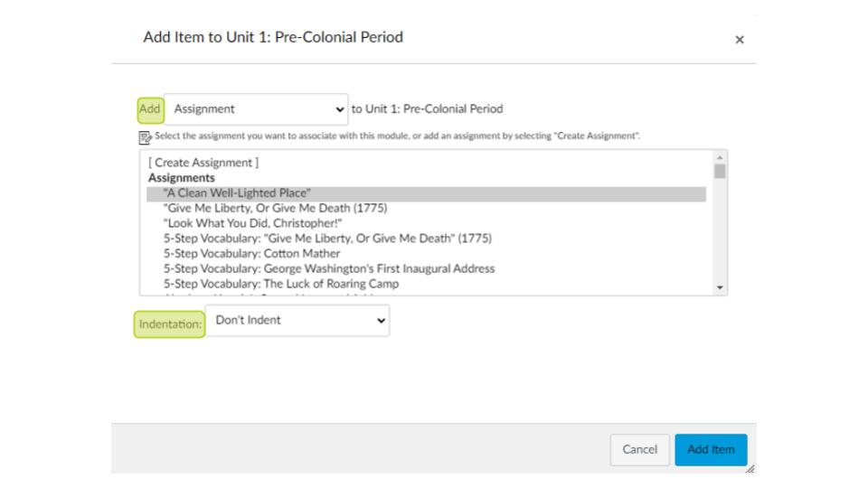The image size is (868, 488).
Task: Click the assignment list scrollbar thumb
Action: 720,171
